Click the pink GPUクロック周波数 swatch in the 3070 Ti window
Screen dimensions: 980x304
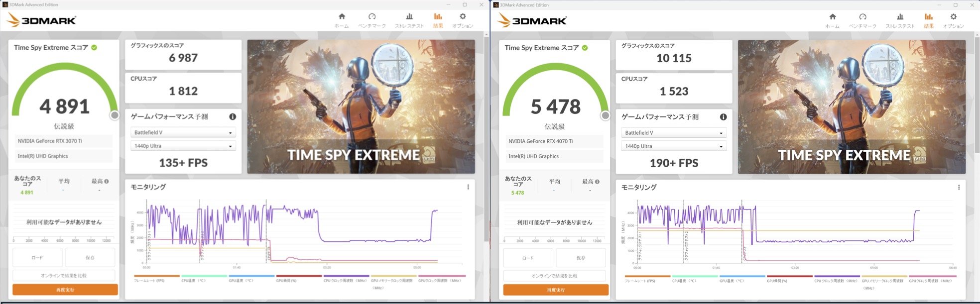click(442, 276)
